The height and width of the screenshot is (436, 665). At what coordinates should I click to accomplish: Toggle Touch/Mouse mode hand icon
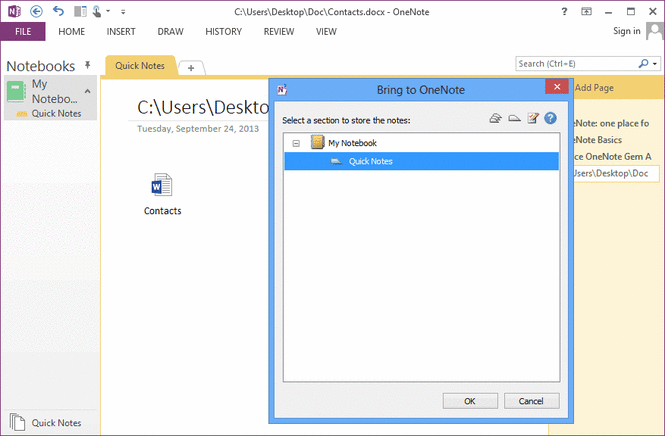click(x=97, y=11)
